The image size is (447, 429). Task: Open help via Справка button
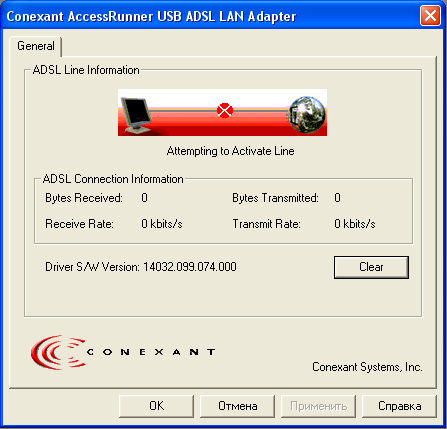399,406
